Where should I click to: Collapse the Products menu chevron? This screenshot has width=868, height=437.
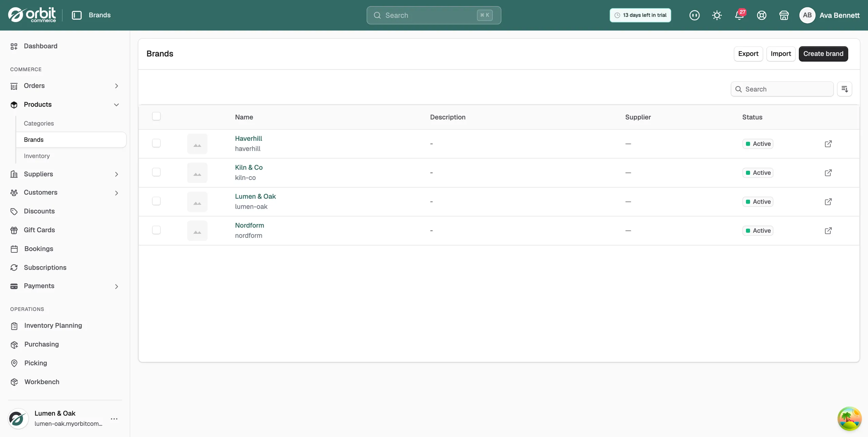(116, 105)
